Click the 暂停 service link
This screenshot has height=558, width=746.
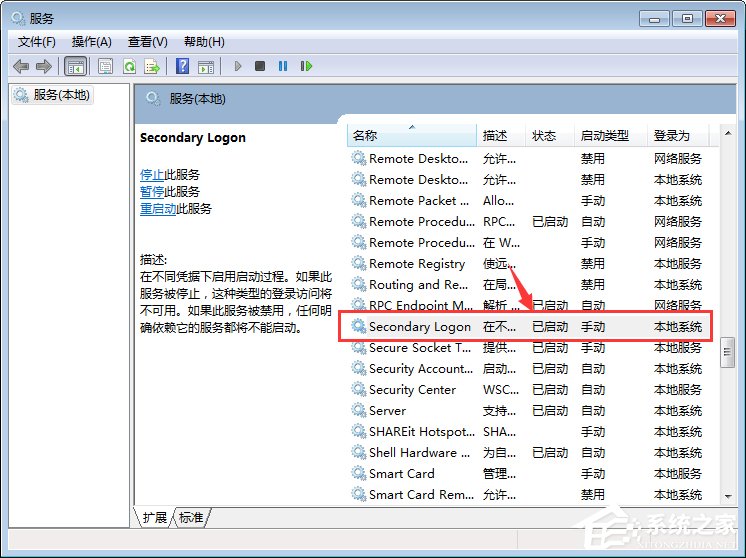click(152, 192)
